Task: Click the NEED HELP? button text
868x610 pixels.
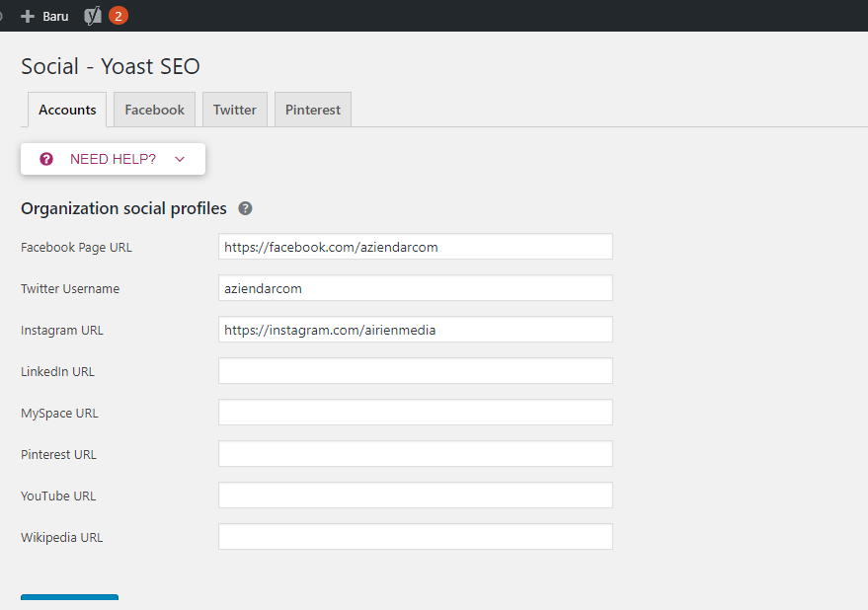Action: [x=113, y=160]
